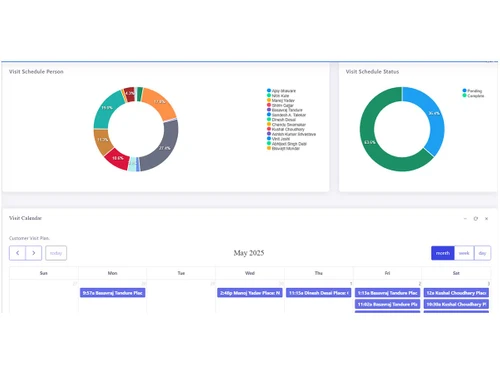The height and width of the screenshot is (375, 500).
Task: Open the 11:15a Dinesh Desai event
Action: [x=319, y=293]
